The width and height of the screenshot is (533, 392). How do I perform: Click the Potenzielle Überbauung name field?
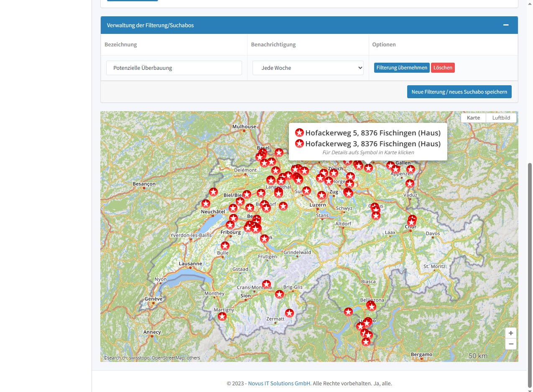coord(174,68)
